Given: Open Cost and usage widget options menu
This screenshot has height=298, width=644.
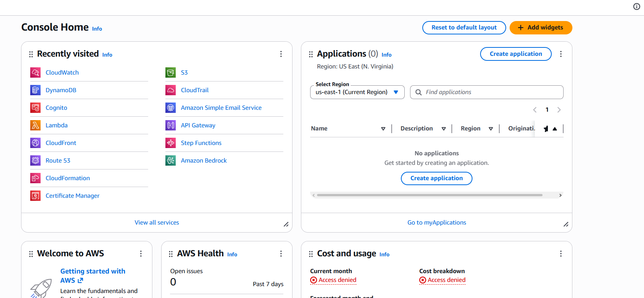Looking at the screenshot, I should [x=561, y=254].
